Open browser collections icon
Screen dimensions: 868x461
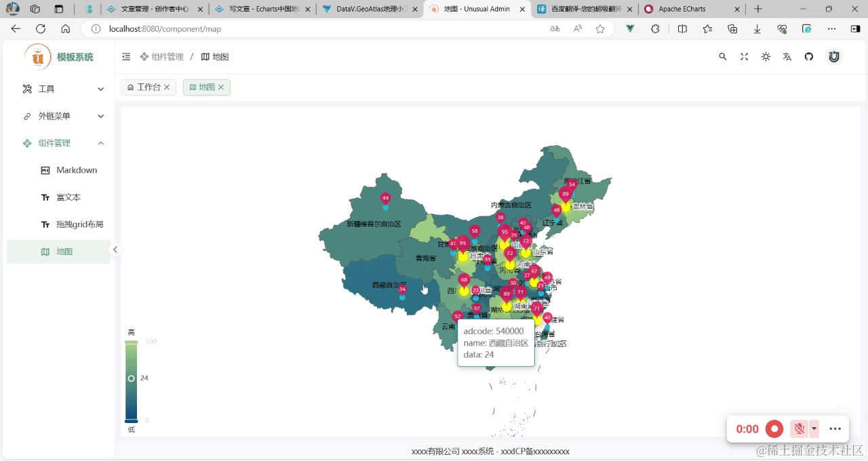[x=732, y=29]
